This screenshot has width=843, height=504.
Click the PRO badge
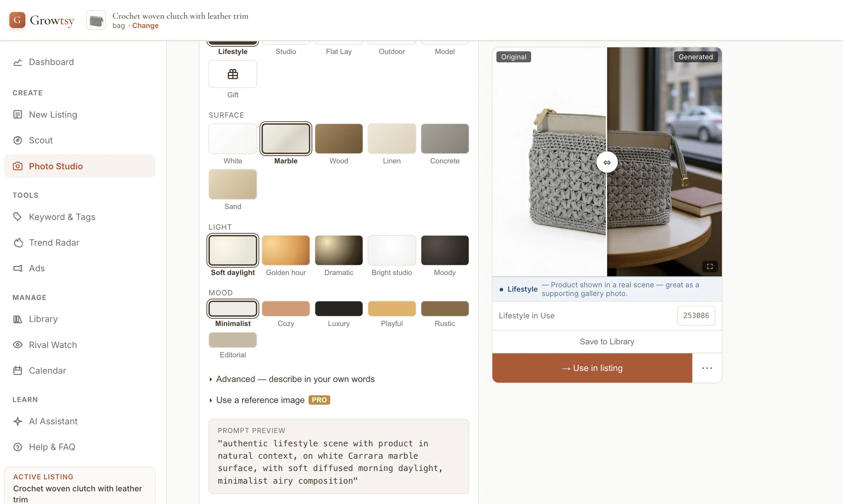[319, 400]
